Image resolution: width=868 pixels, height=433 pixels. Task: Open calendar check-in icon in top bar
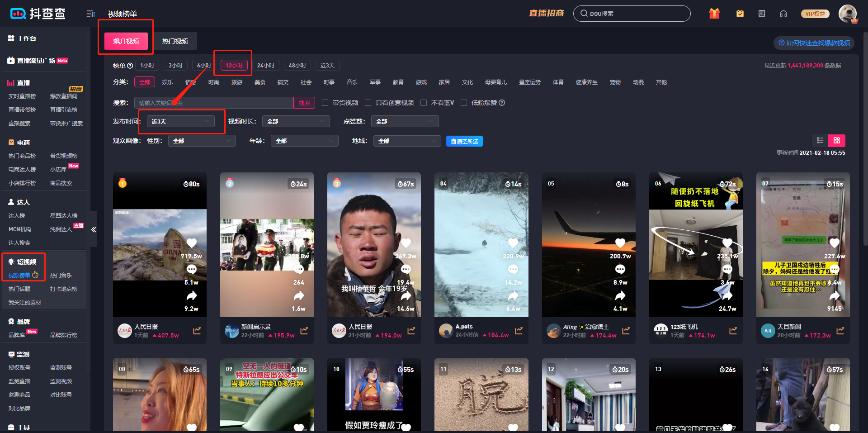740,14
